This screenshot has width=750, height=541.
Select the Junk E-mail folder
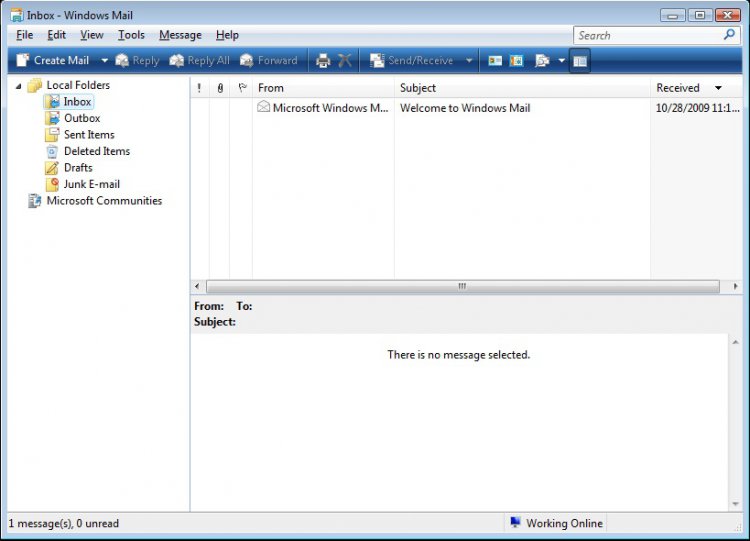click(91, 184)
